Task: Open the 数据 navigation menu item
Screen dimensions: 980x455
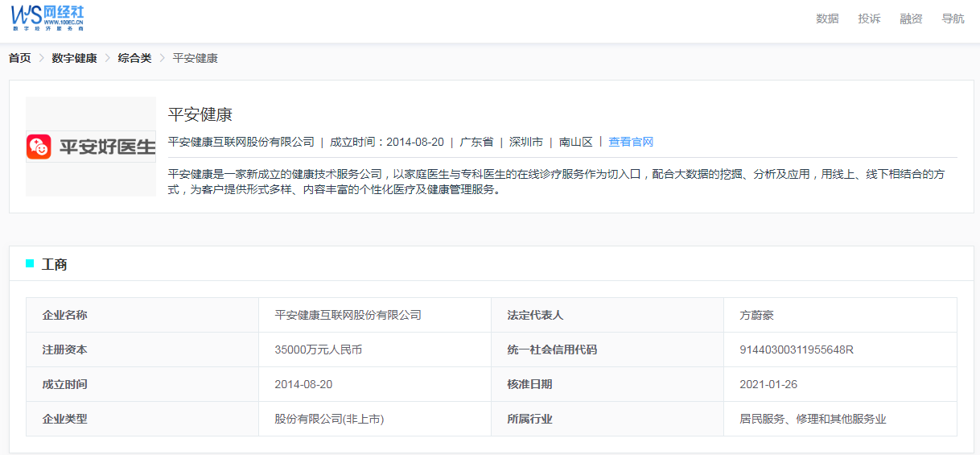Action: point(827,19)
